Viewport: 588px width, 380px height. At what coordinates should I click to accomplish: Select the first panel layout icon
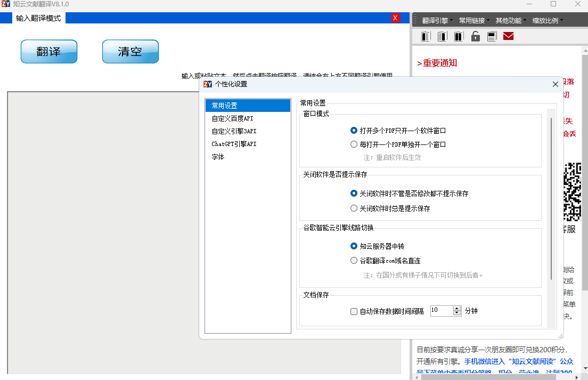[425, 36]
